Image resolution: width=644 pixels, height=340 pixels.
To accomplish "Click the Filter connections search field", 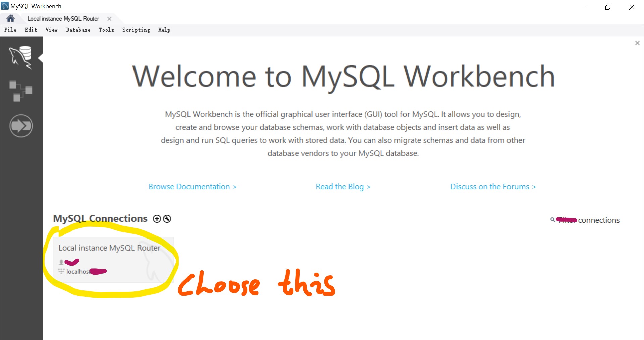I will [588, 220].
